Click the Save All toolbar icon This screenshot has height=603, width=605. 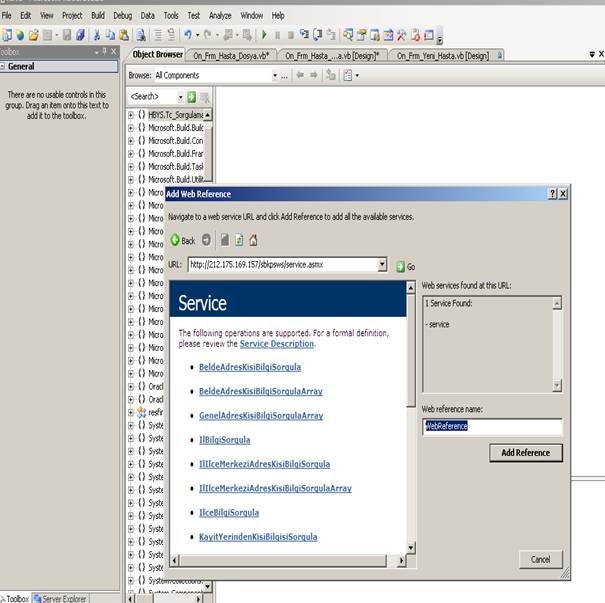[80, 35]
